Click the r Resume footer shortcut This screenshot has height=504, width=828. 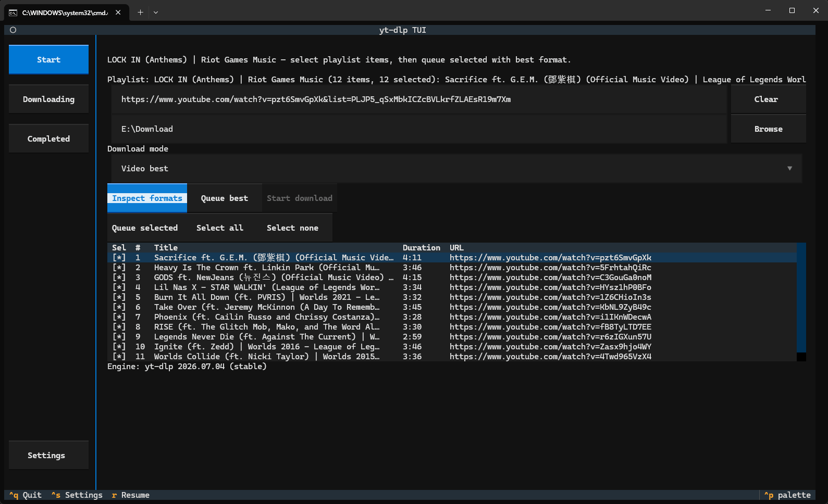(x=130, y=495)
